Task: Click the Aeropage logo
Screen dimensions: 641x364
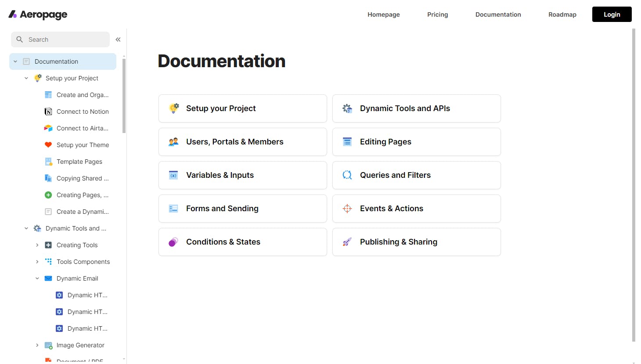Action: 38,14
